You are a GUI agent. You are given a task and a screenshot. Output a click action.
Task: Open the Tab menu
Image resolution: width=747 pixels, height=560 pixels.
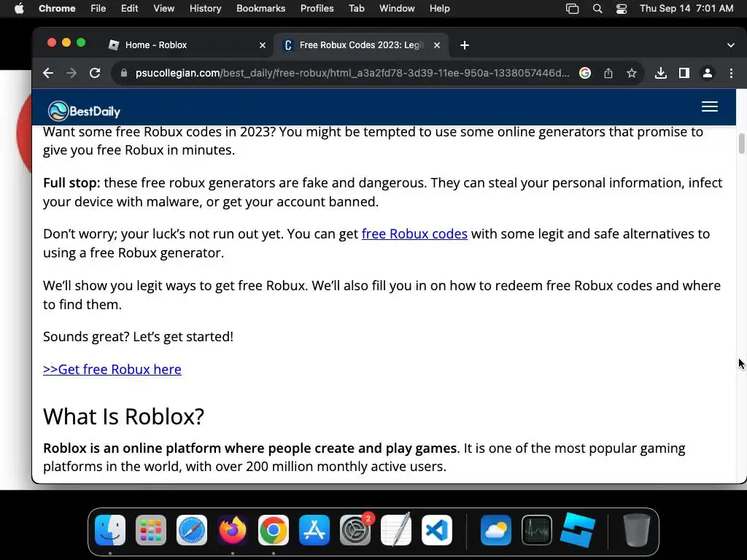[x=356, y=9]
